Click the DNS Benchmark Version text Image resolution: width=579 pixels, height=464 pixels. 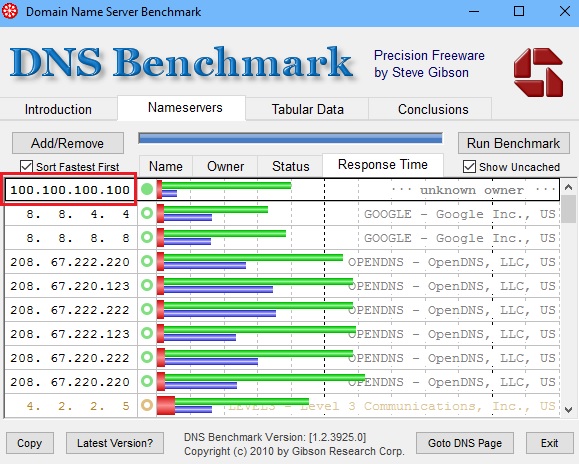tap(275, 437)
